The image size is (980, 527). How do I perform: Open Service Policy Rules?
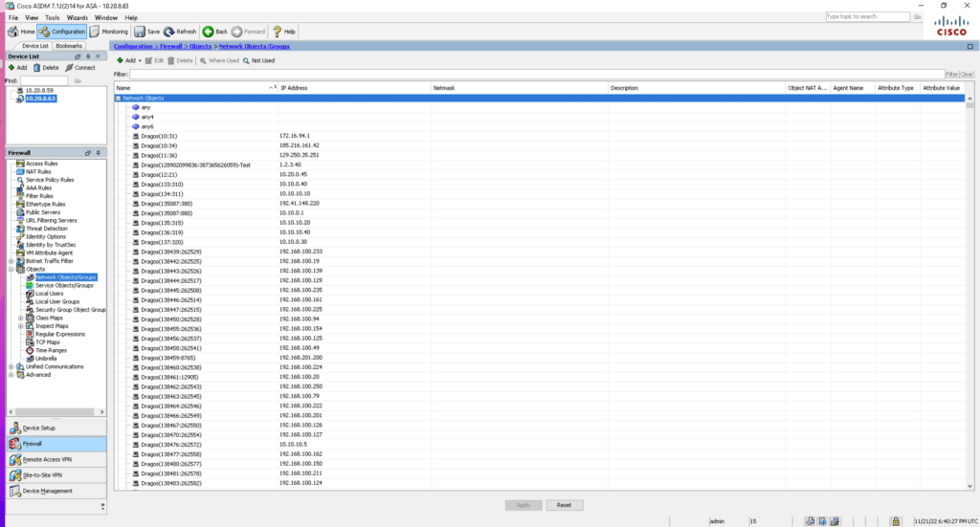point(50,180)
